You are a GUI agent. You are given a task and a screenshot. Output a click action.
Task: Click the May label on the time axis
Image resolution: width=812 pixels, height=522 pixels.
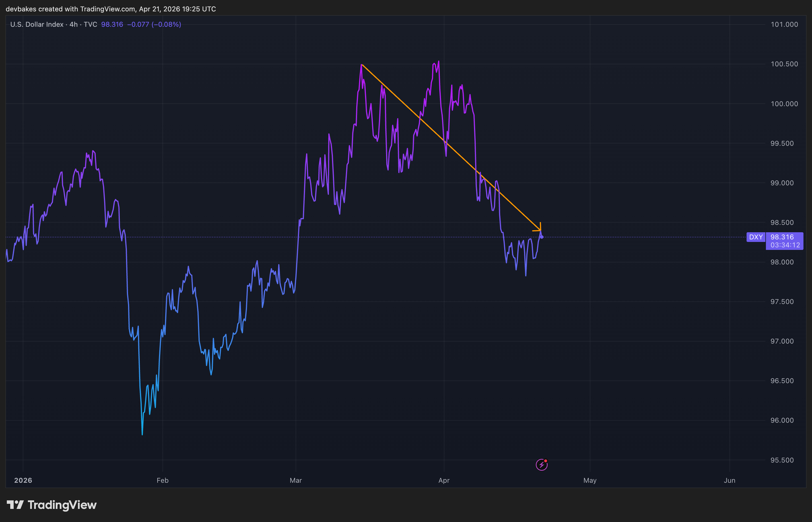point(590,480)
